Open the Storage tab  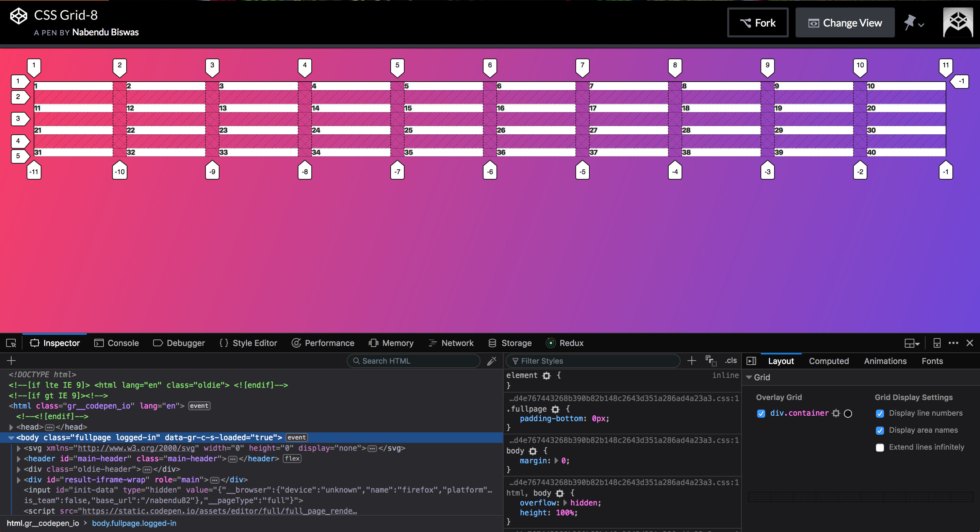point(510,343)
